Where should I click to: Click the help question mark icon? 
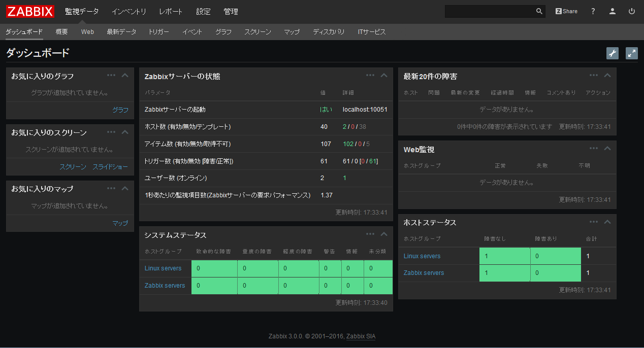[593, 11]
